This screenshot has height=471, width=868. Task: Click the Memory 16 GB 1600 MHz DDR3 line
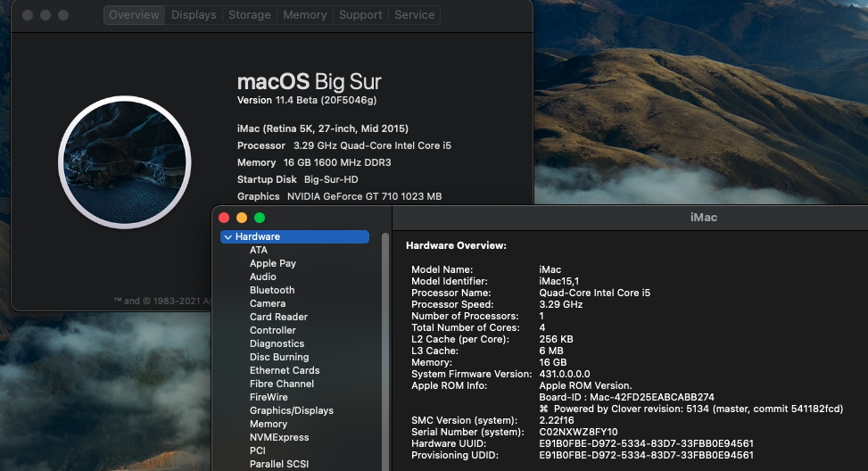click(x=314, y=162)
